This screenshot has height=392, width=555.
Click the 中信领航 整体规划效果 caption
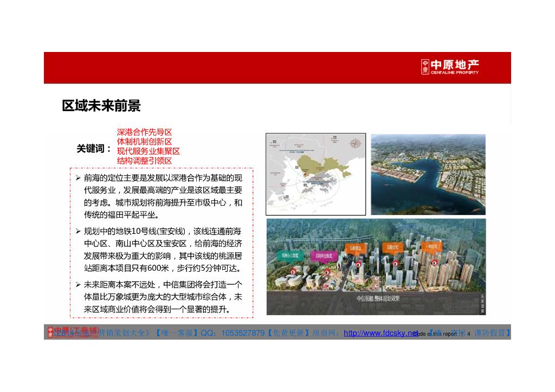(378, 298)
